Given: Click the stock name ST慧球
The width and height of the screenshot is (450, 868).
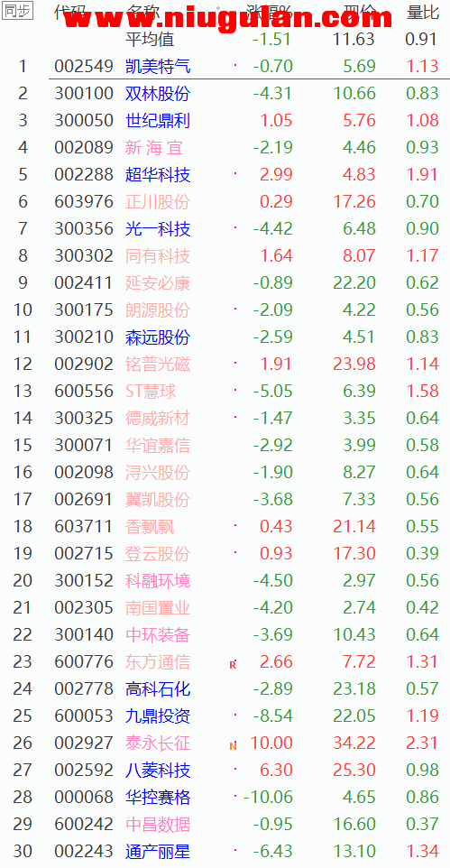Looking at the screenshot, I should (152, 392).
